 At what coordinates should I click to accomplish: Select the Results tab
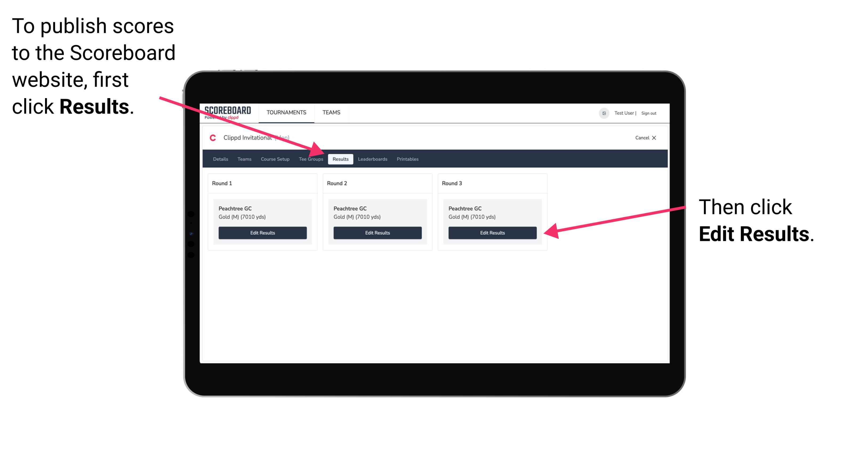[339, 159]
